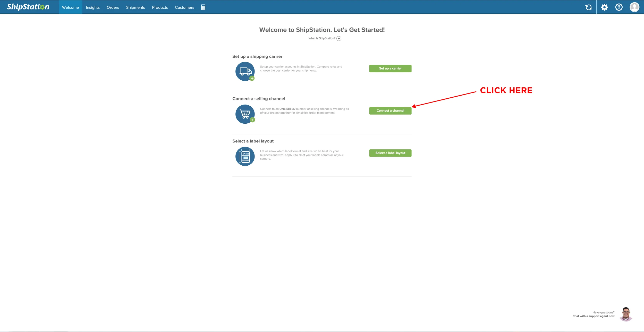Open the rate calculator icon
This screenshot has height=332, width=644.
[203, 7]
